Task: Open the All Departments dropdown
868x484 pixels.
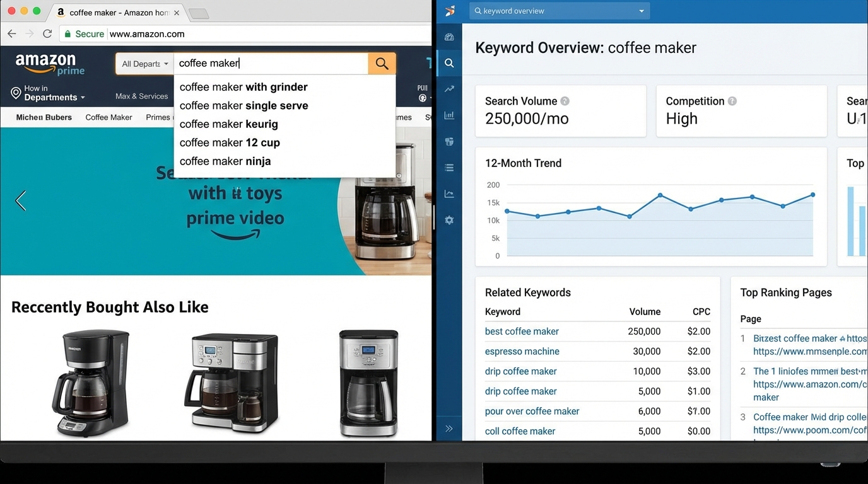Action: tap(143, 63)
